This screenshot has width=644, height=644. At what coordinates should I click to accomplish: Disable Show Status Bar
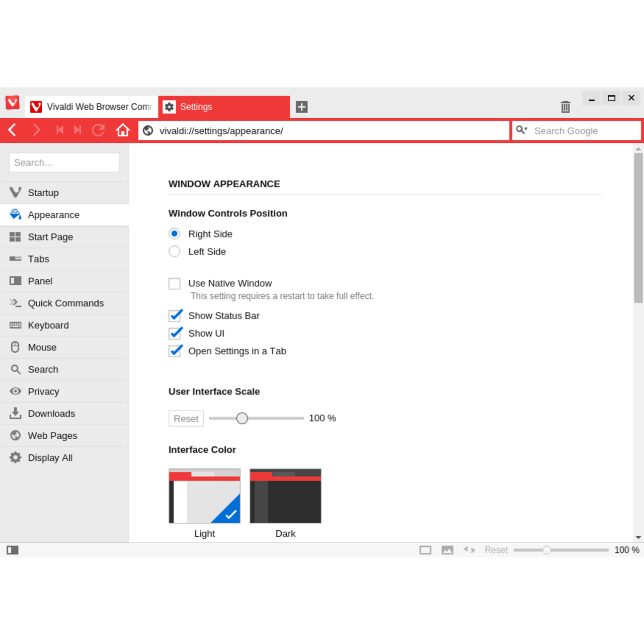tap(175, 315)
